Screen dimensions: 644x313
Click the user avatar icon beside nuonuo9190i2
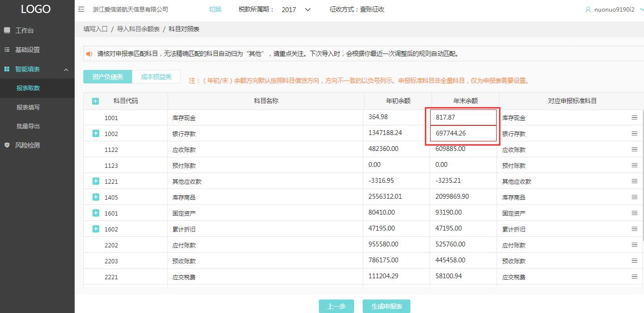click(588, 10)
